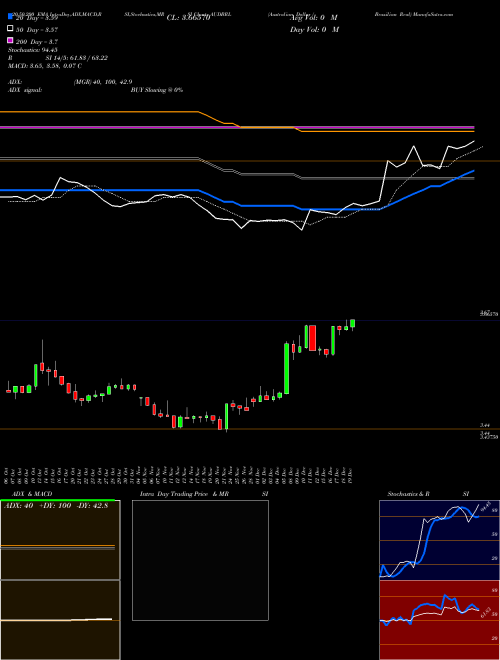This screenshot has width=500, height=660.
Task: Click the 'Avg Vol: 0 M' text
Action: point(314,18)
